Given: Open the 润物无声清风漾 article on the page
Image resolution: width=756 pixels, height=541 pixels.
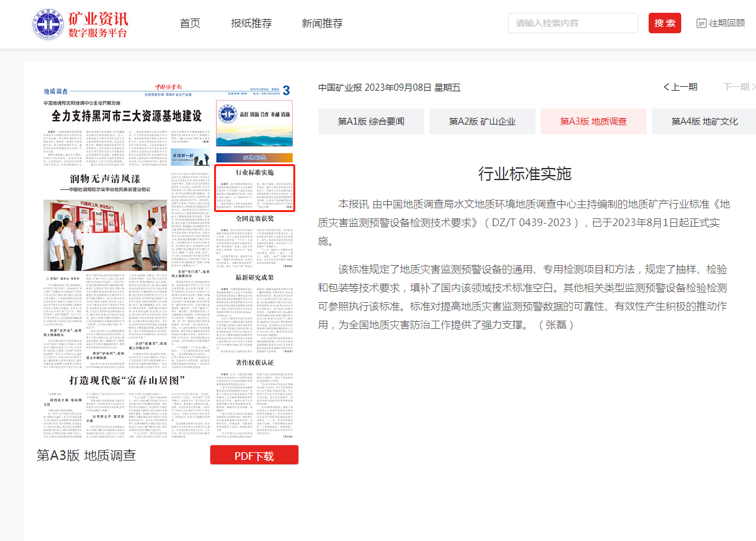Looking at the screenshot, I should pyautogui.click(x=105, y=179).
